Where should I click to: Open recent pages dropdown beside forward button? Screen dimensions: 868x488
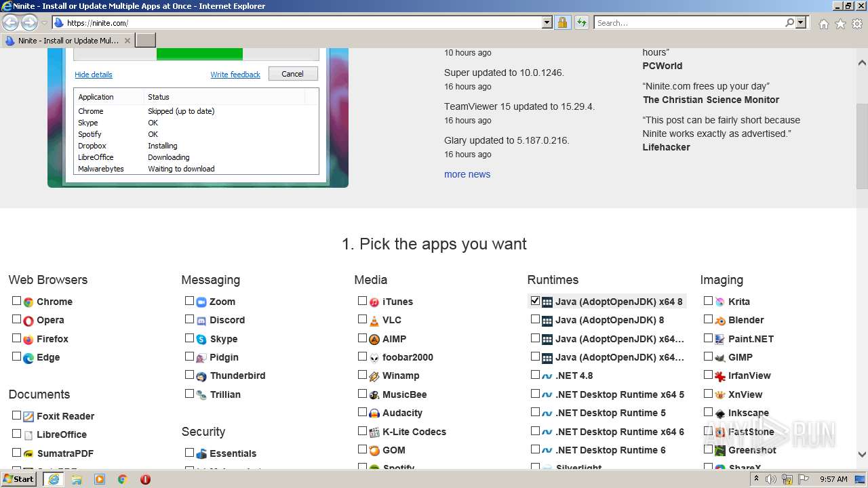point(45,23)
